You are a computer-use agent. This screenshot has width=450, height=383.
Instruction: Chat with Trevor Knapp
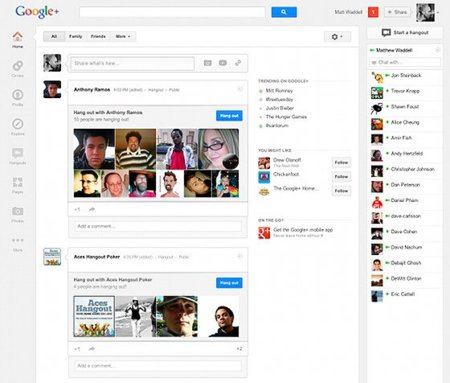tap(405, 91)
